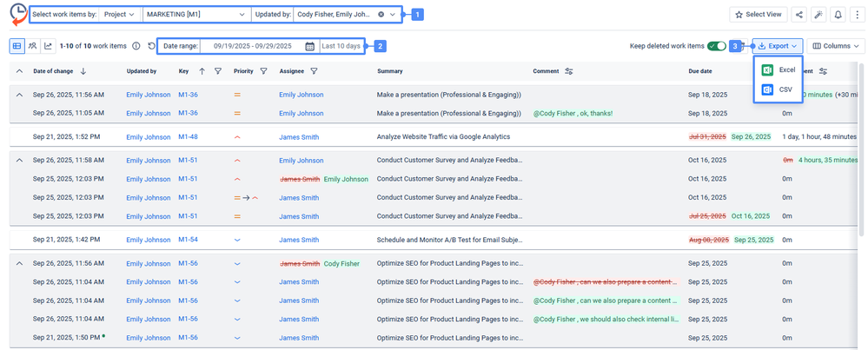
Task: Click the date range input field
Action: click(252, 46)
